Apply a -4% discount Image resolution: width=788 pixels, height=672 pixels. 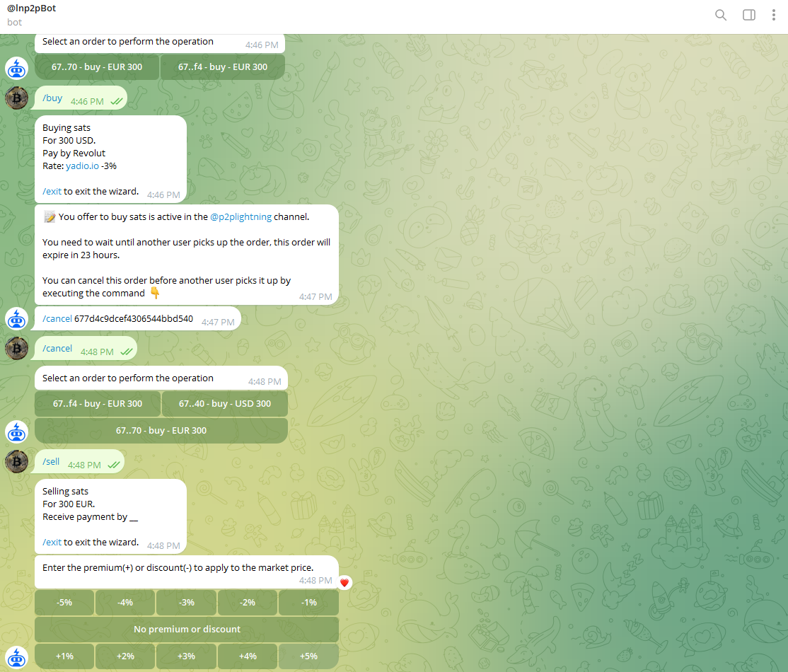[x=125, y=602]
